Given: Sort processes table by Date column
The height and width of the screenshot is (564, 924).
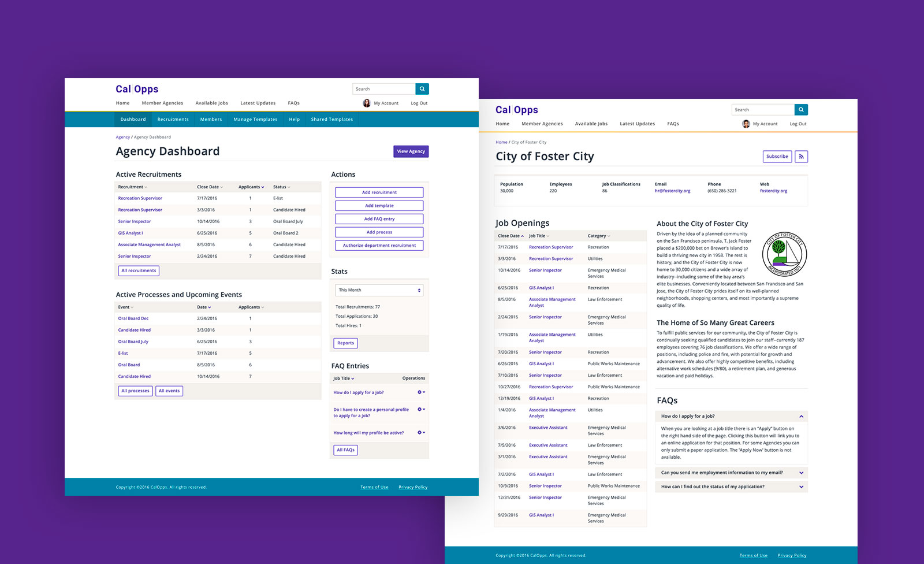Looking at the screenshot, I should 204,307.
